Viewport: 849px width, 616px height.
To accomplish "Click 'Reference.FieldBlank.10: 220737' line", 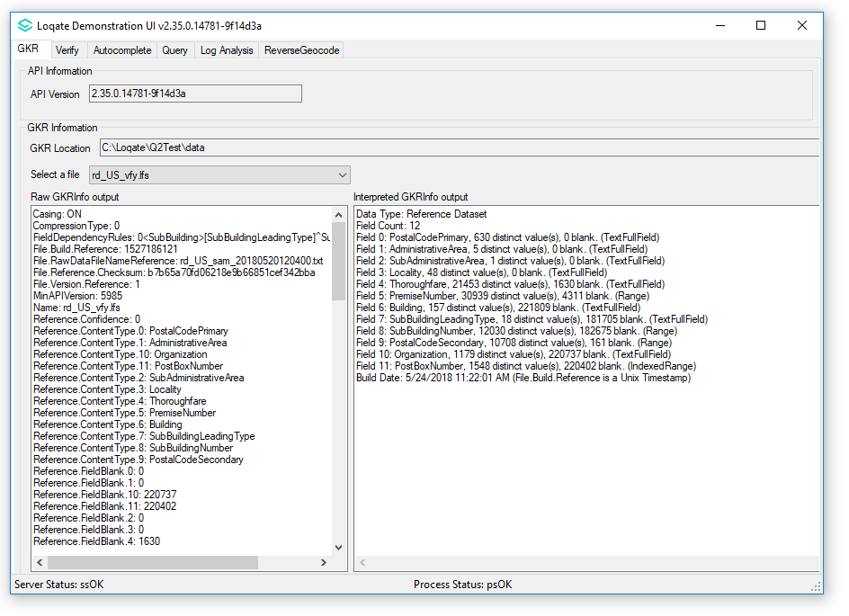I will 105,495.
